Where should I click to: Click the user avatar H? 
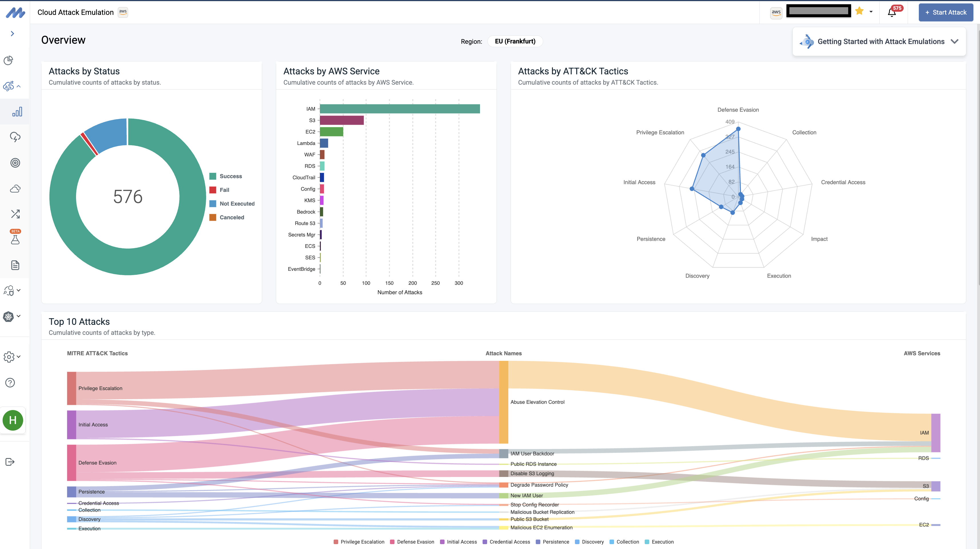pyautogui.click(x=13, y=420)
